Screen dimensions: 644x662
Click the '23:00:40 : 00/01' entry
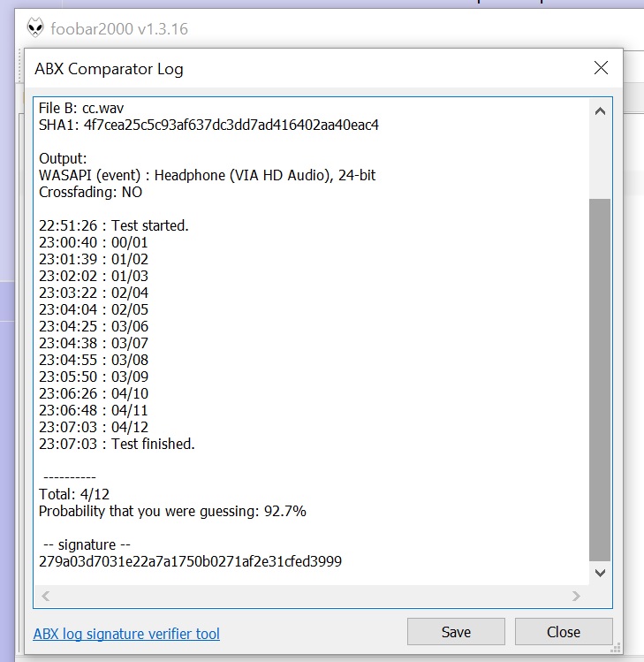pyautogui.click(x=94, y=242)
